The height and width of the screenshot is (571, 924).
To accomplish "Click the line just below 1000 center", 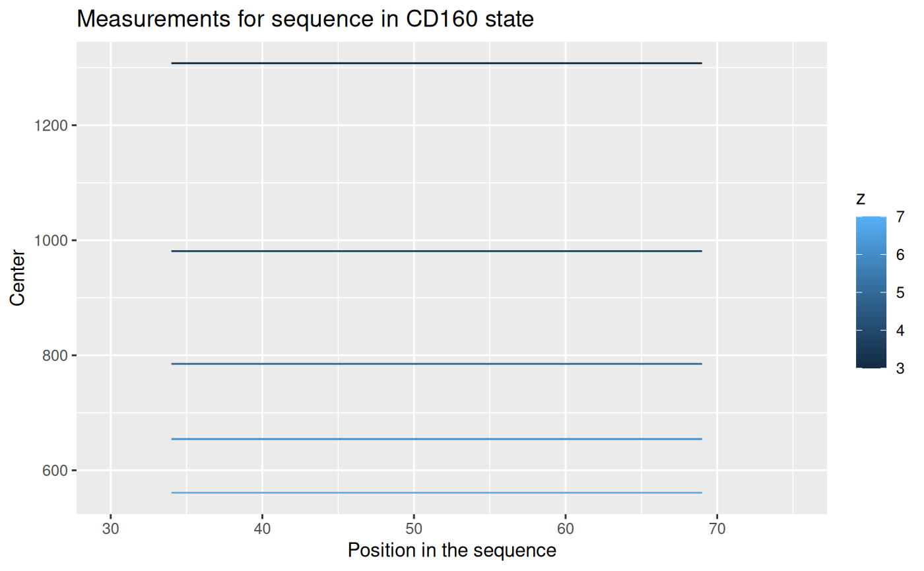I will (436, 252).
